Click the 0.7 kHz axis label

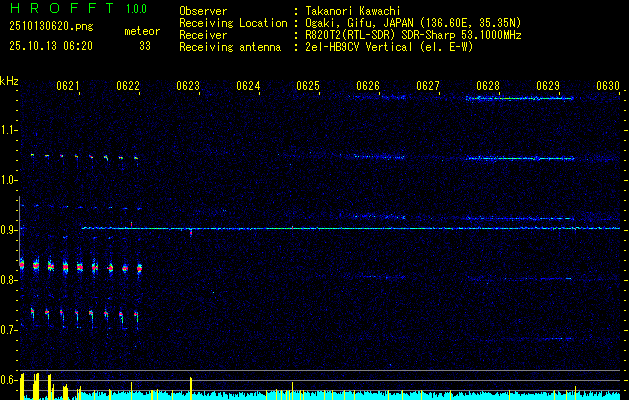(9, 330)
